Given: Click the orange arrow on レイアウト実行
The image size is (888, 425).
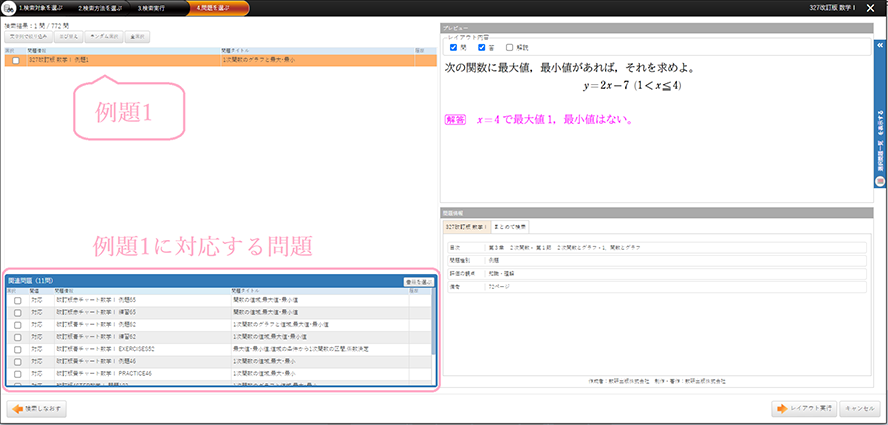Looking at the screenshot, I should [x=783, y=409].
